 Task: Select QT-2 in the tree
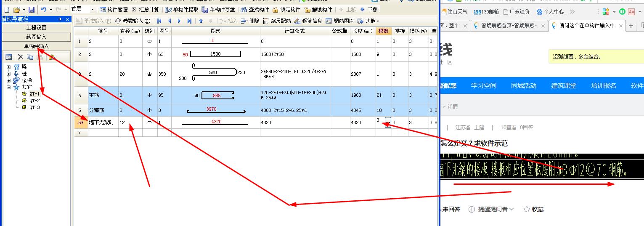34,101
